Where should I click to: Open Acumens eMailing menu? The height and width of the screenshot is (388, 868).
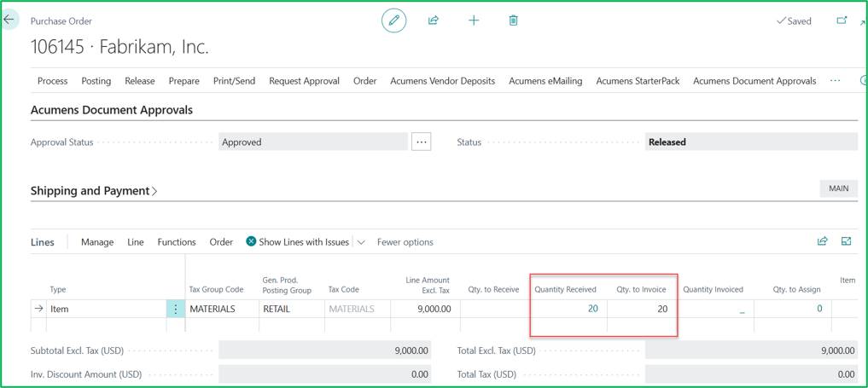coord(546,81)
